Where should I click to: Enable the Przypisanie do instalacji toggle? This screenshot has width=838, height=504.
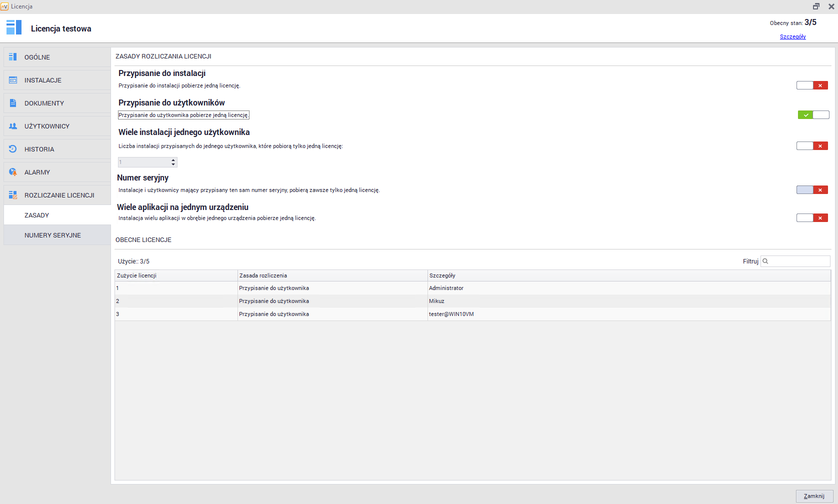click(812, 85)
